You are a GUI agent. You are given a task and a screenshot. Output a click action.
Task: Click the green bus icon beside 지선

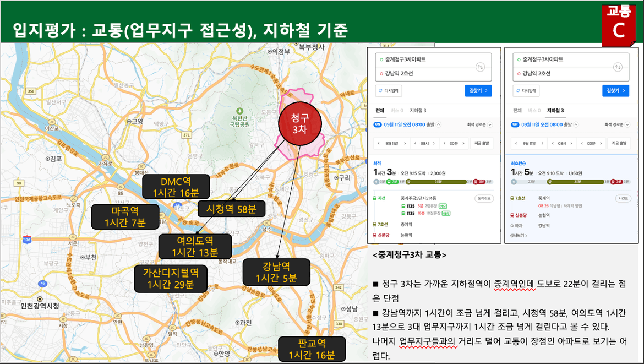click(x=375, y=198)
